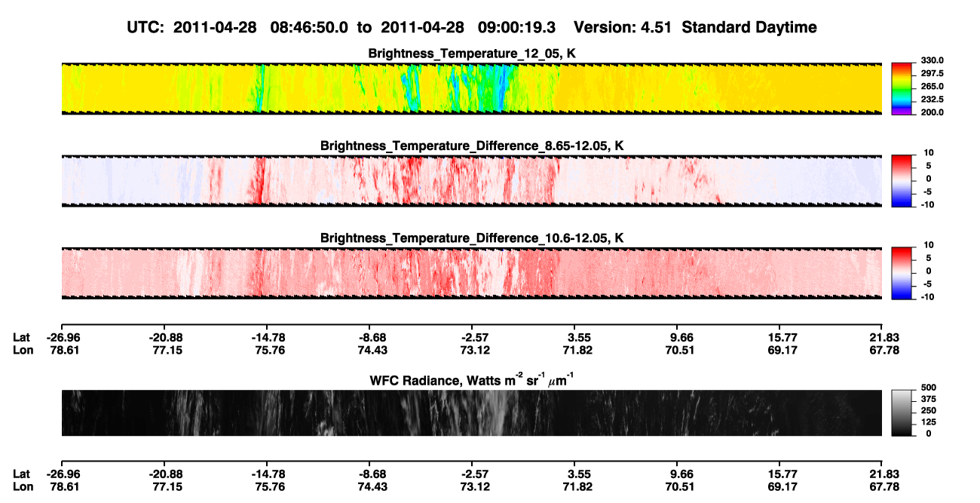Click 'Lat' label on axis under 10.6-12.05 panel
Screen dimensions: 980x503
[22, 337]
